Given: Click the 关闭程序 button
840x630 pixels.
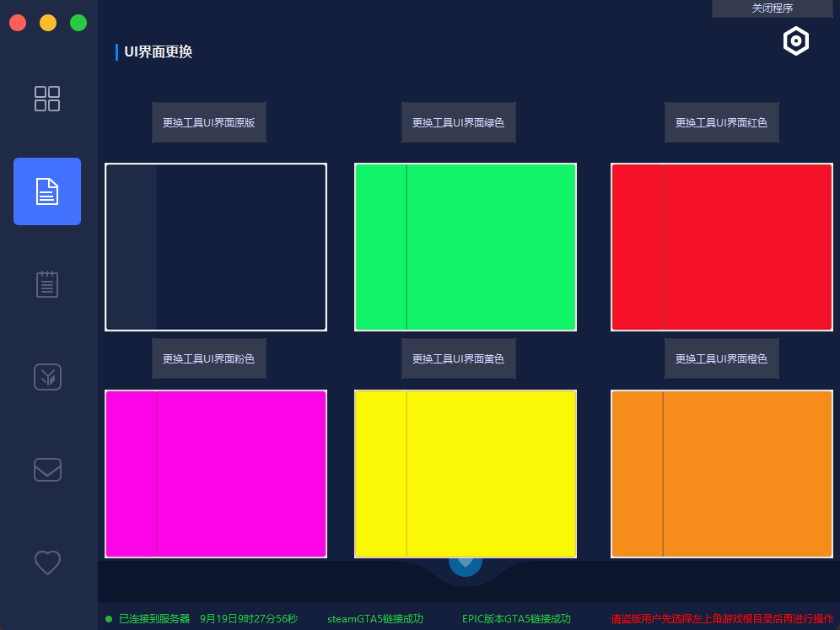Looking at the screenshot, I should click(760, 8).
